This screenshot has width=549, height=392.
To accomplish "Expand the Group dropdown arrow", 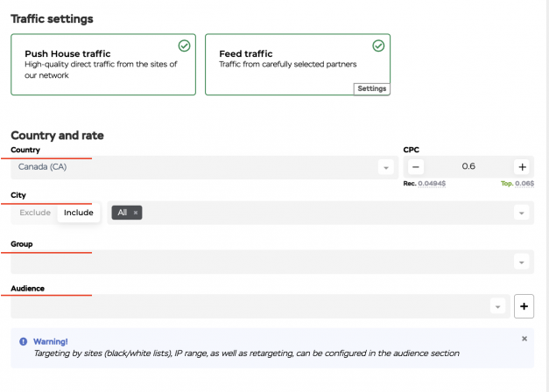I will coord(521,262).
